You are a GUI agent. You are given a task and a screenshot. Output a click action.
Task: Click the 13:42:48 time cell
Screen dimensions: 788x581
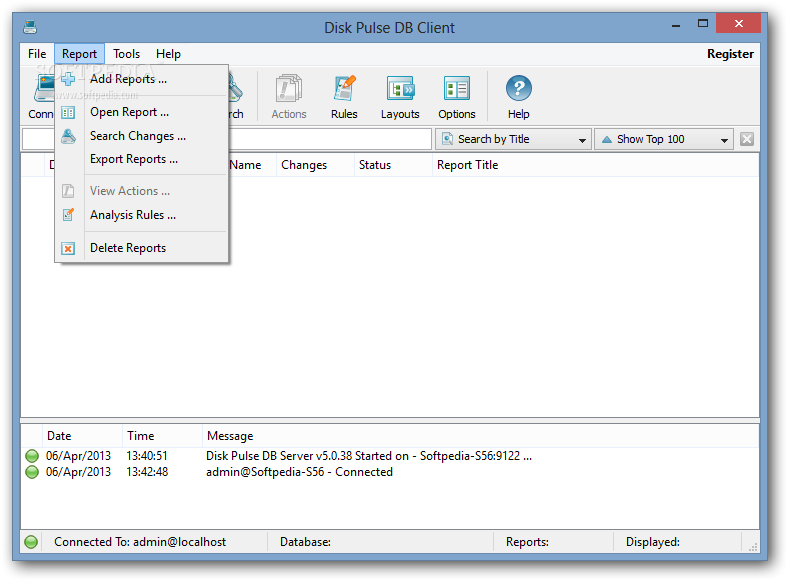pyautogui.click(x=147, y=472)
